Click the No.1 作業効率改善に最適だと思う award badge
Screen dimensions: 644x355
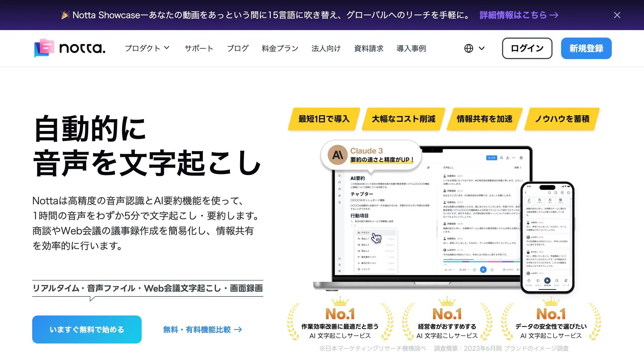(340, 319)
